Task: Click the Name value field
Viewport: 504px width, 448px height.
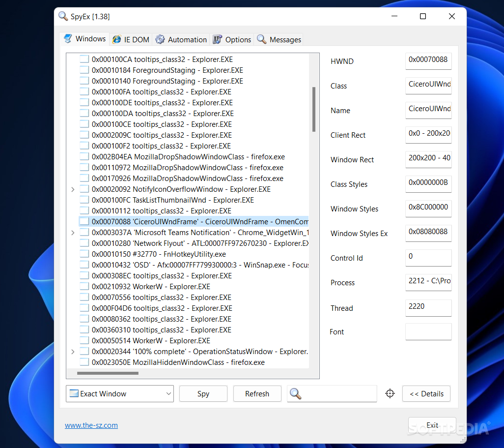Action: click(x=428, y=110)
